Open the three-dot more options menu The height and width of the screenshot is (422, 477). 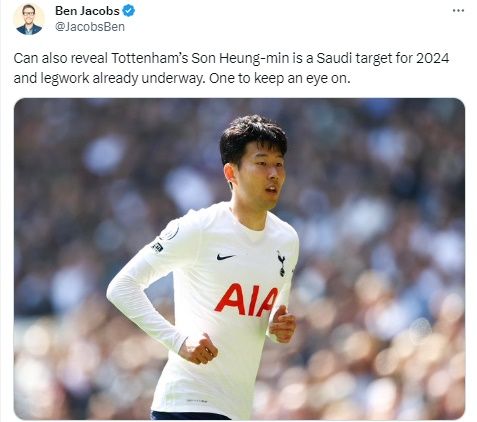[458, 11]
